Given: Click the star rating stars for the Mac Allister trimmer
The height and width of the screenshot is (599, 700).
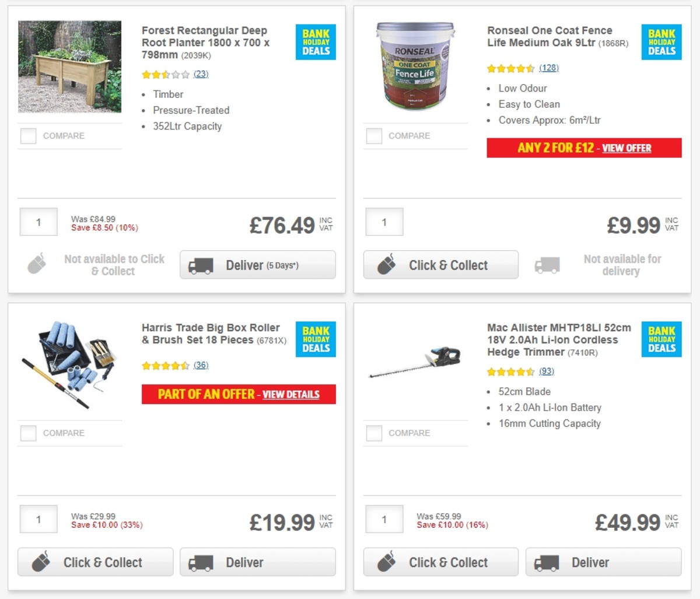Looking at the screenshot, I should (x=510, y=371).
